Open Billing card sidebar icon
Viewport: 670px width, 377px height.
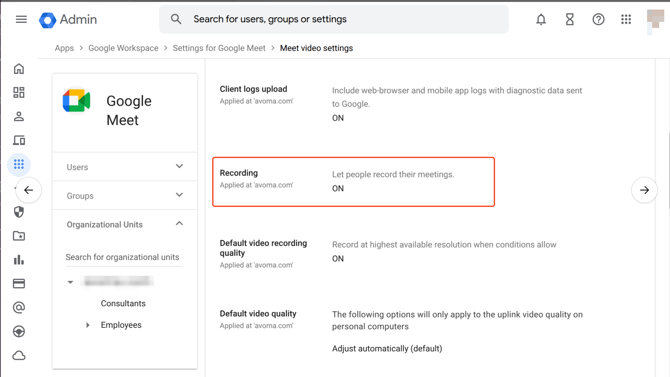pos(19,283)
